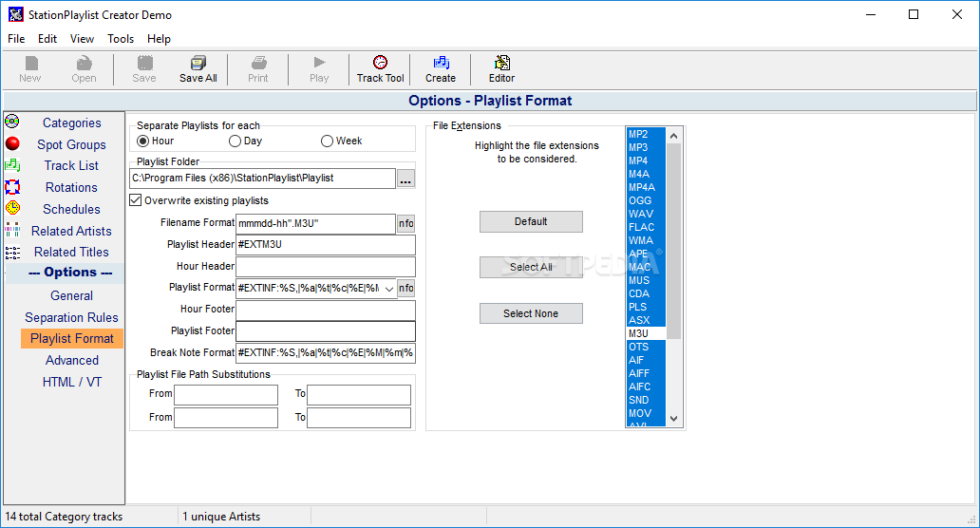Viewport: 980px width, 528px height.
Task: Open Related Titles section
Action: click(71, 252)
